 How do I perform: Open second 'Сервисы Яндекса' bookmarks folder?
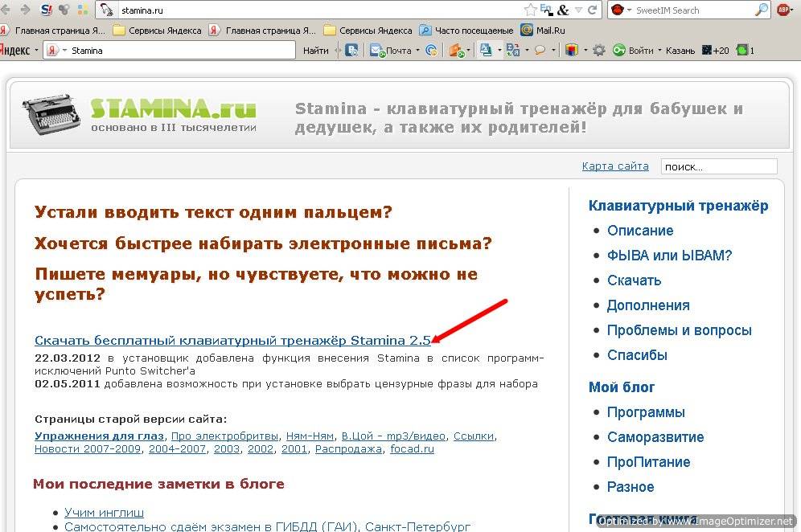(x=368, y=30)
